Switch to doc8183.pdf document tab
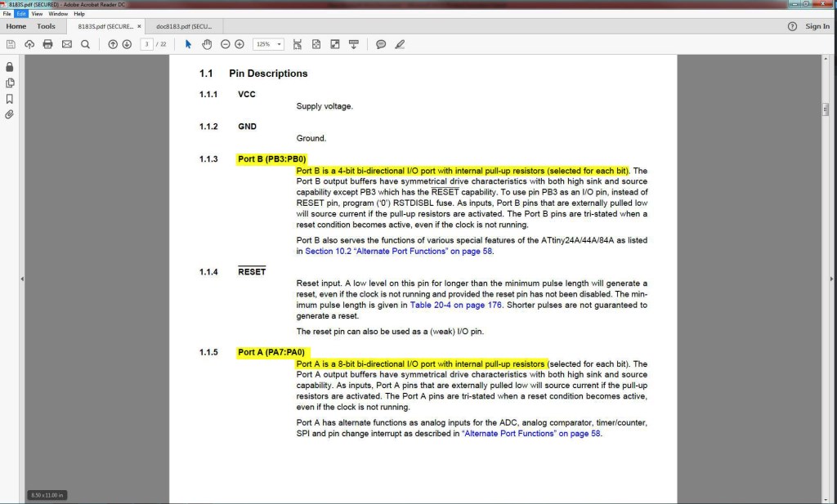Viewport: 837px width, 504px height. [184, 26]
